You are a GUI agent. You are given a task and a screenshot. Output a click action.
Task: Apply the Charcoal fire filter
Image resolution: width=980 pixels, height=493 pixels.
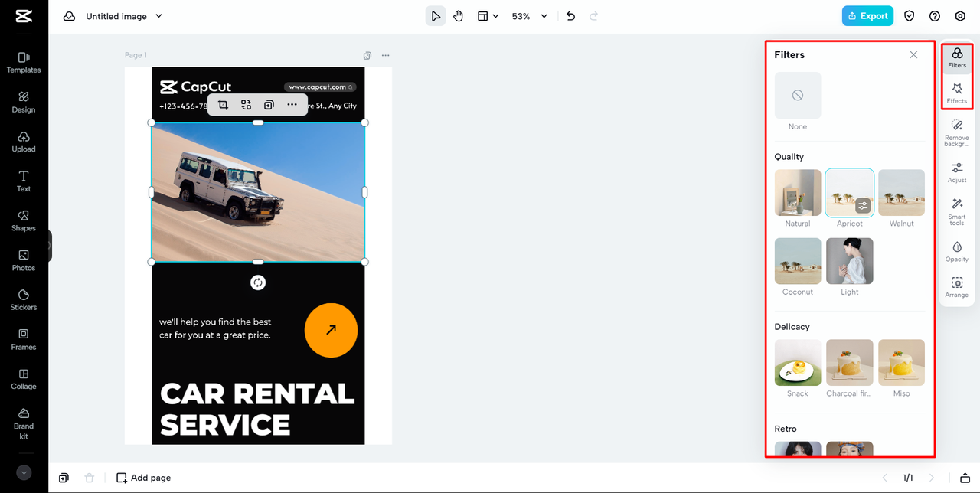[x=850, y=362]
